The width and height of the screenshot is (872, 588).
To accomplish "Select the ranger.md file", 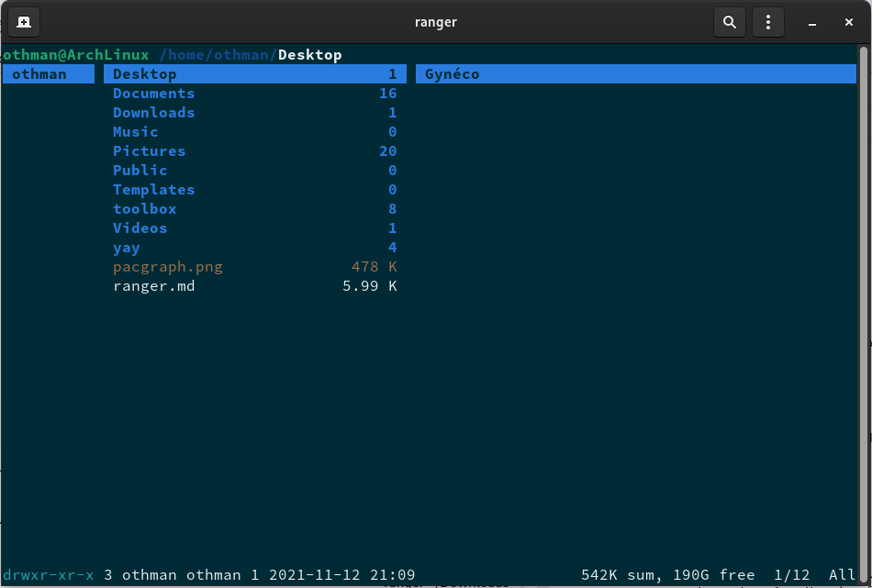I will (153, 286).
